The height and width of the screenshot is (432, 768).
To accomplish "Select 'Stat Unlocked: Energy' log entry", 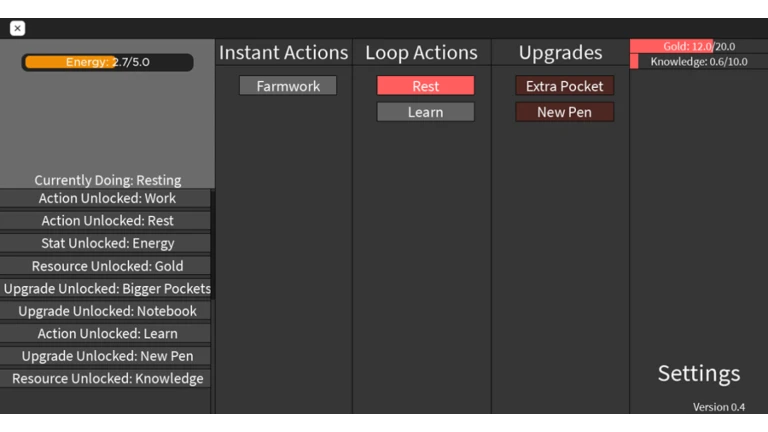I will (x=106, y=243).
